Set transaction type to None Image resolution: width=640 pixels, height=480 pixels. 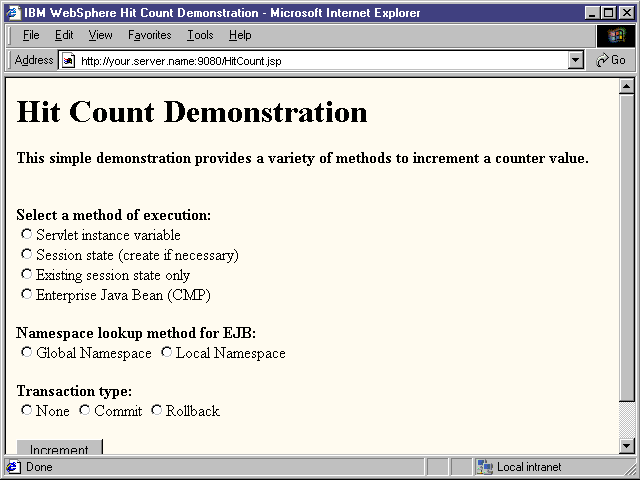tap(27, 410)
